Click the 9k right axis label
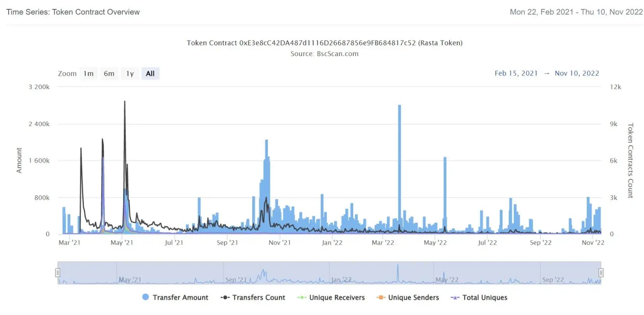The image size is (644, 315). pyautogui.click(x=614, y=124)
